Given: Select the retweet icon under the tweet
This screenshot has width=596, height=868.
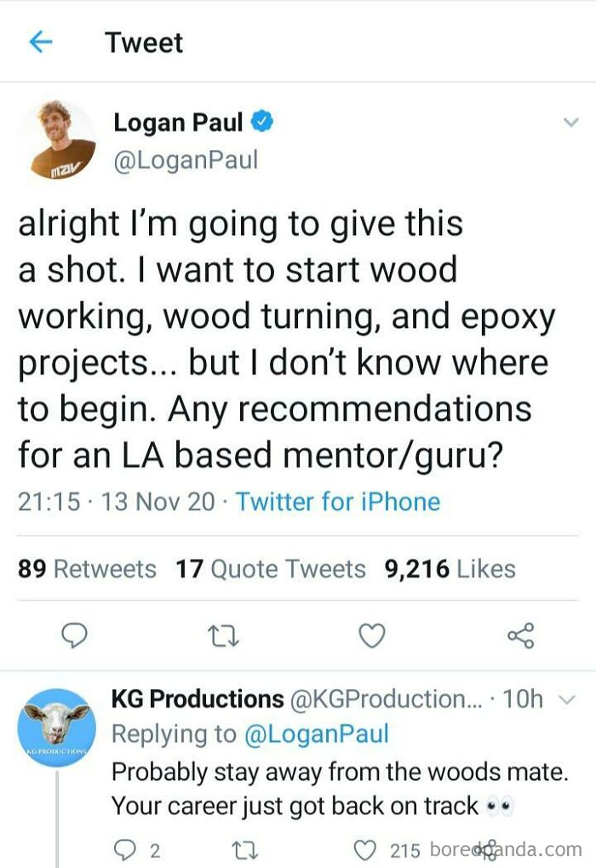Looking at the screenshot, I should coord(224,634).
